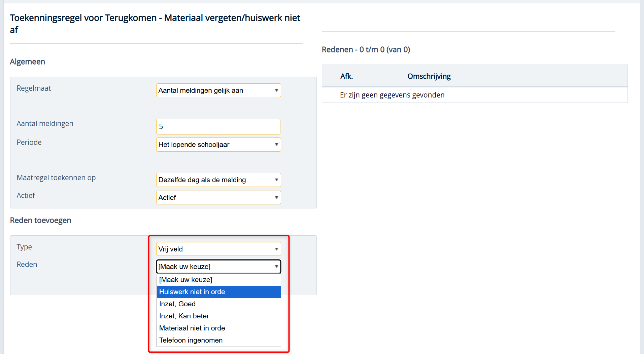Screen dimensions: 644x354
Task: Click the Reden toevoegen section heading
Action: (41, 221)
